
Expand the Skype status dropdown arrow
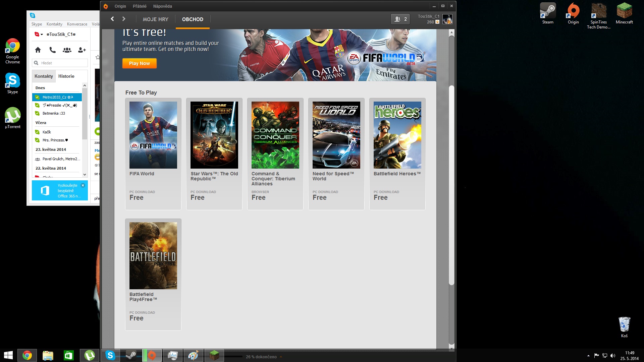pyautogui.click(x=42, y=35)
